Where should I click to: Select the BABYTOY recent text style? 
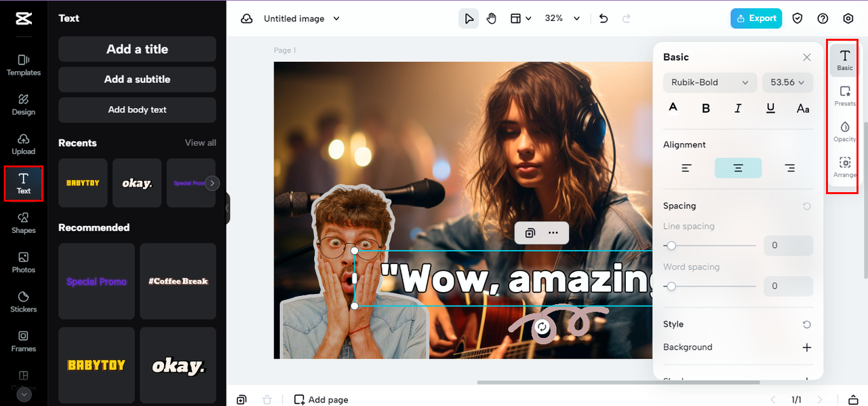(x=83, y=183)
